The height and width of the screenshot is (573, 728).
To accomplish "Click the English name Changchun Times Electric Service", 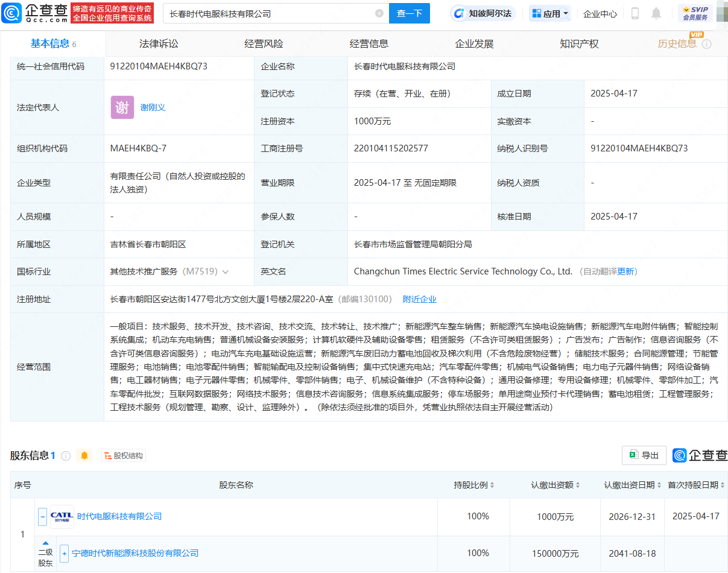I will [463, 272].
